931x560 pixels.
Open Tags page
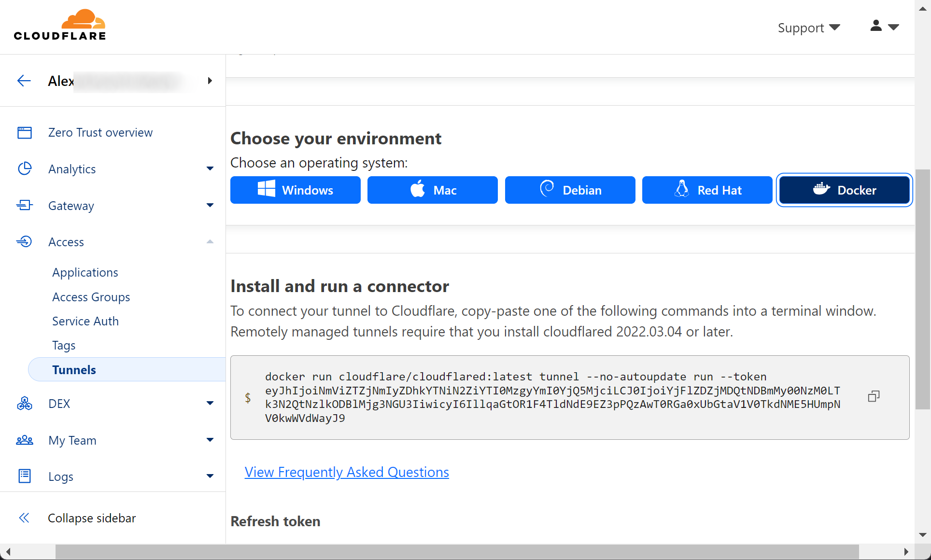64,345
